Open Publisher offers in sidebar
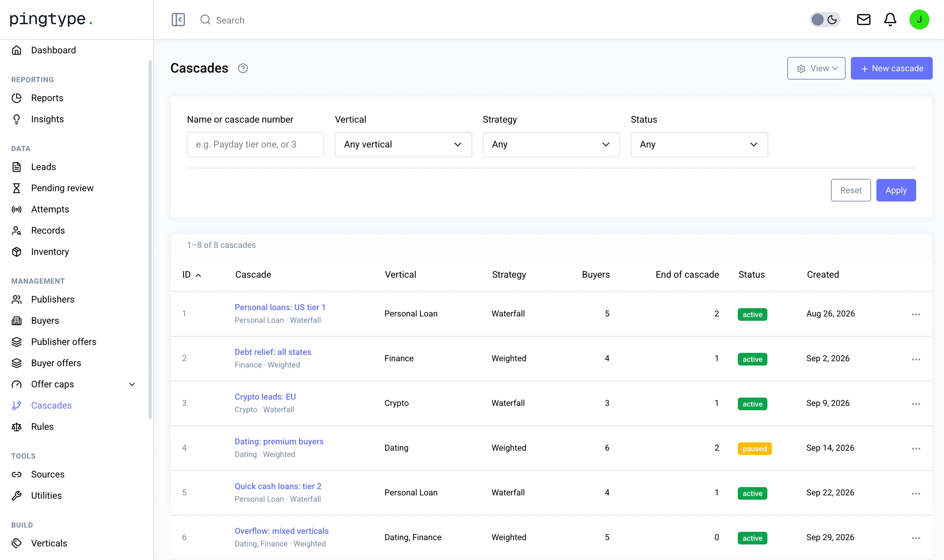 [64, 342]
